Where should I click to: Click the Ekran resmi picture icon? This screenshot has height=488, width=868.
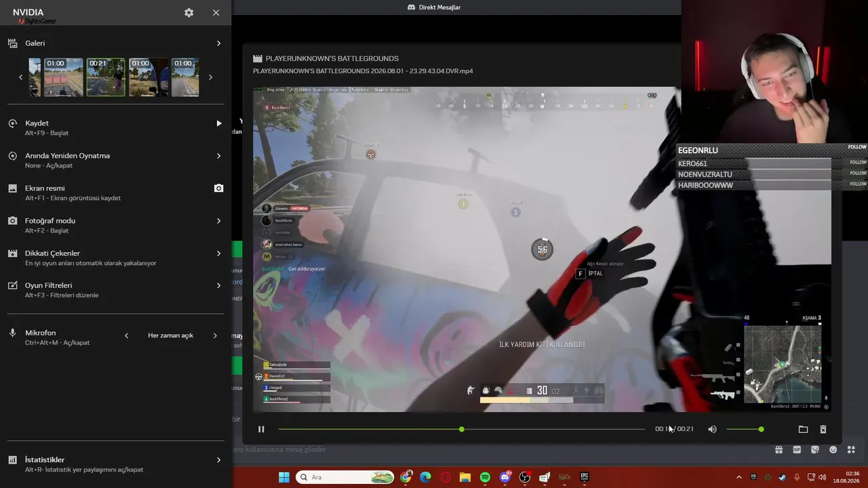pos(12,188)
